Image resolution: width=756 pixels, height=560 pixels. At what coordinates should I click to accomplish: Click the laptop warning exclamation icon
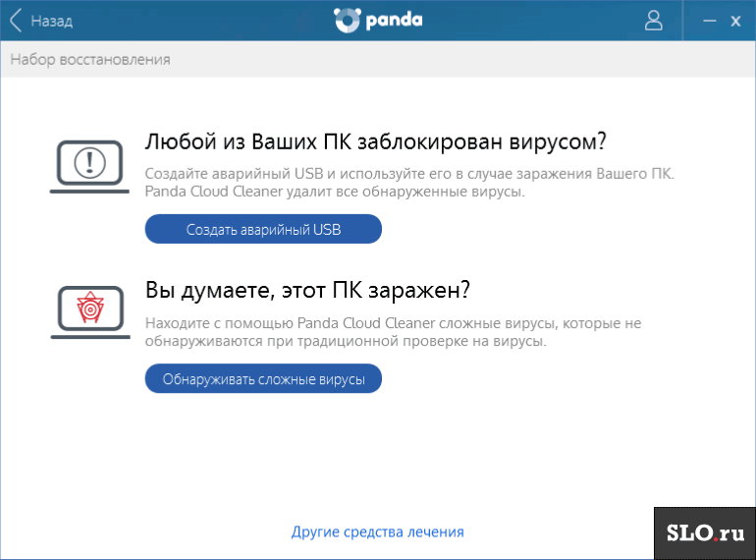pyautogui.click(x=89, y=167)
